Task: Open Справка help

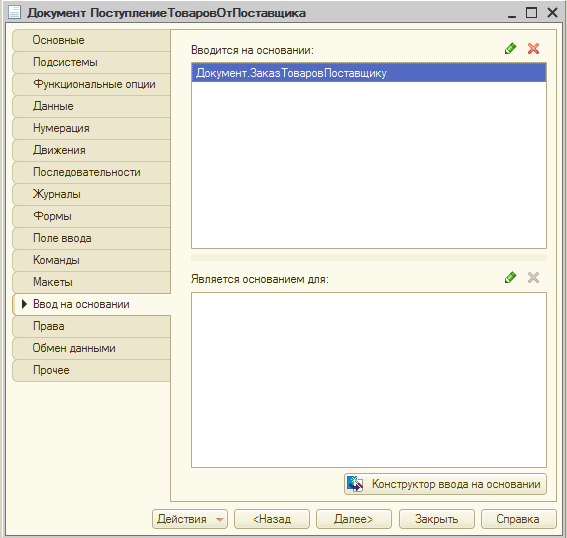Action: tap(518, 519)
